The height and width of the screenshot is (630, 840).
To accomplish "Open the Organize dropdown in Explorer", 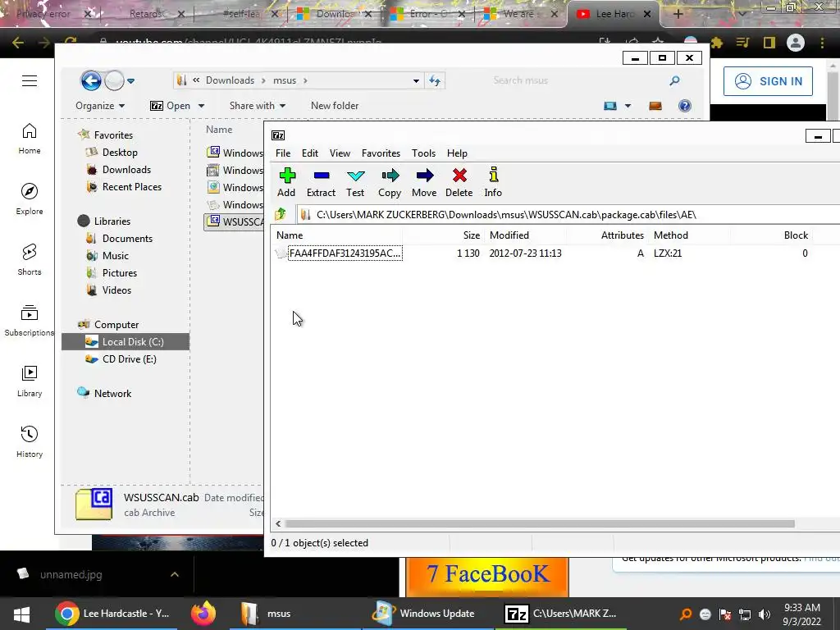I will click(x=100, y=106).
